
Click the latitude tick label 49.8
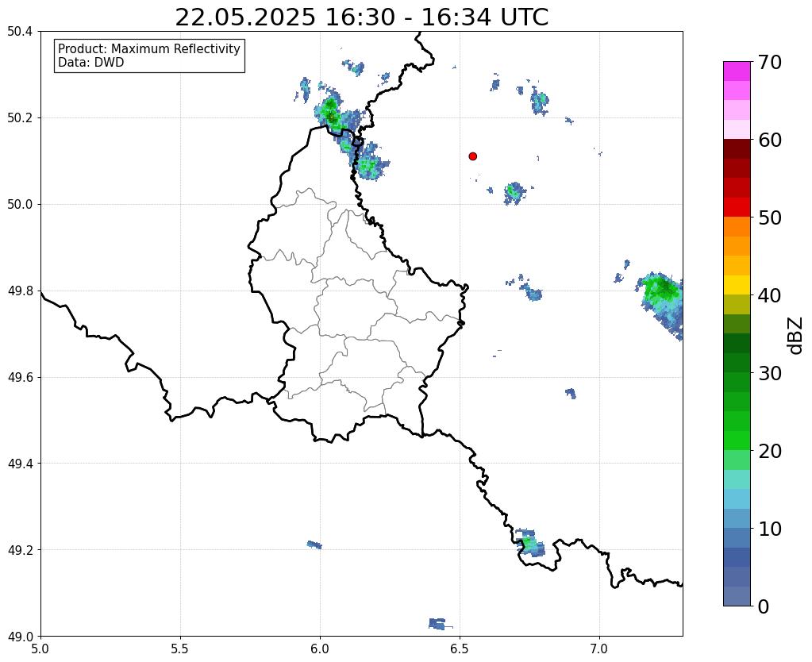tap(20, 291)
